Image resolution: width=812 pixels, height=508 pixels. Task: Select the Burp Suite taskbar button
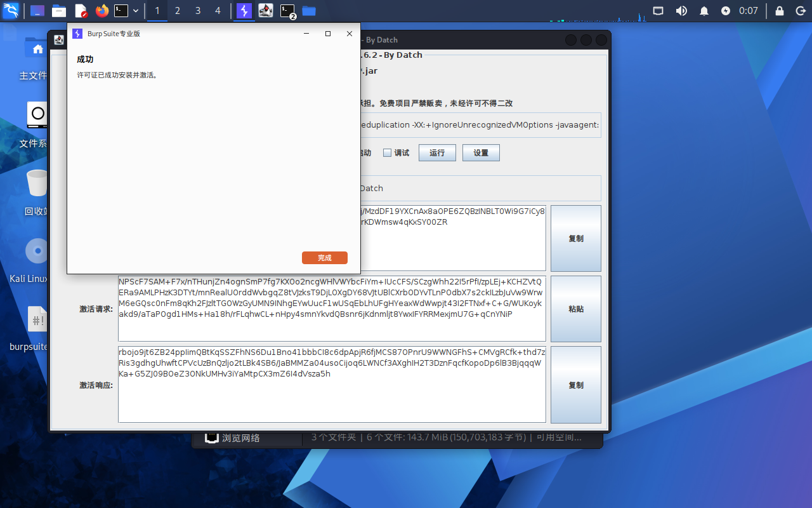pos(244,11)
